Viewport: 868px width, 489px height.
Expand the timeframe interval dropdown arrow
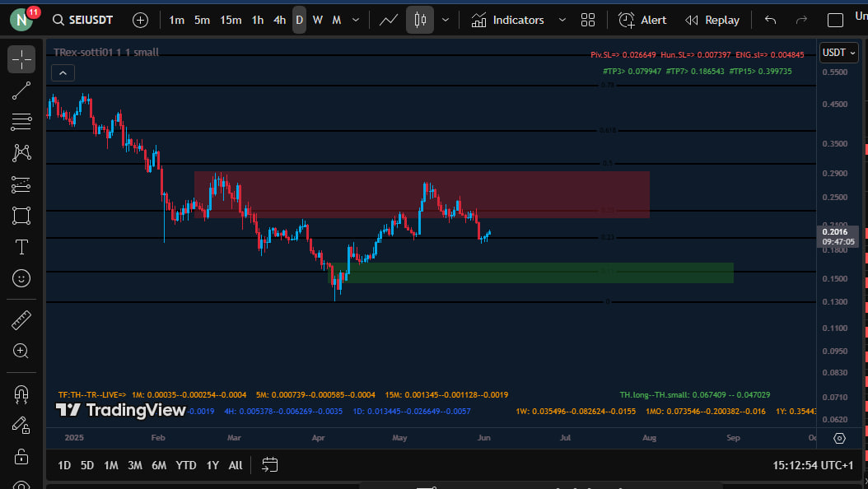coord(356,20)
